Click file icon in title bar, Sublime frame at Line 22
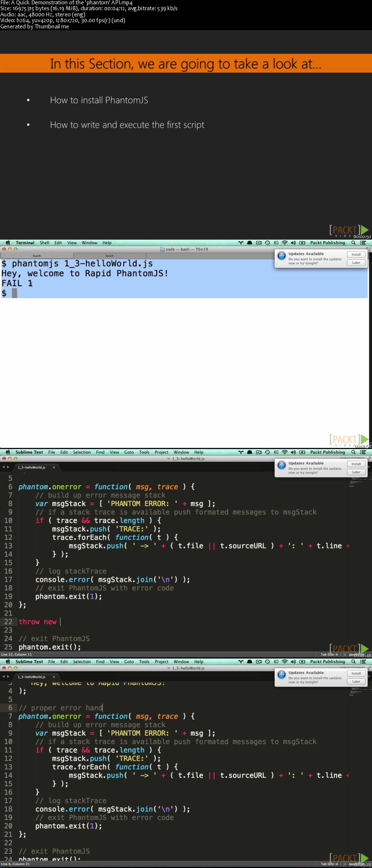372x868 pixels. (x=169, y=459)
